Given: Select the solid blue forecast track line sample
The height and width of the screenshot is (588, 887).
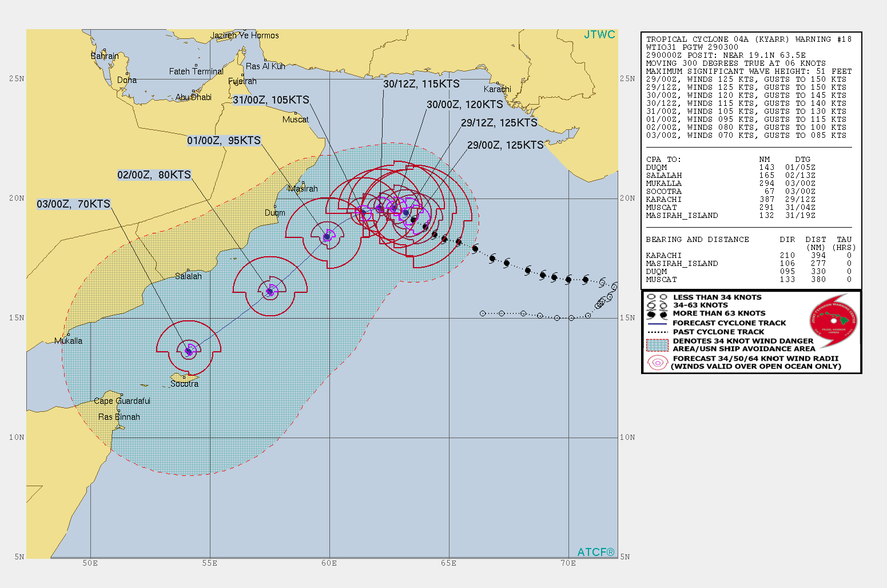Looking at the screenshot, I should point(658,323).
